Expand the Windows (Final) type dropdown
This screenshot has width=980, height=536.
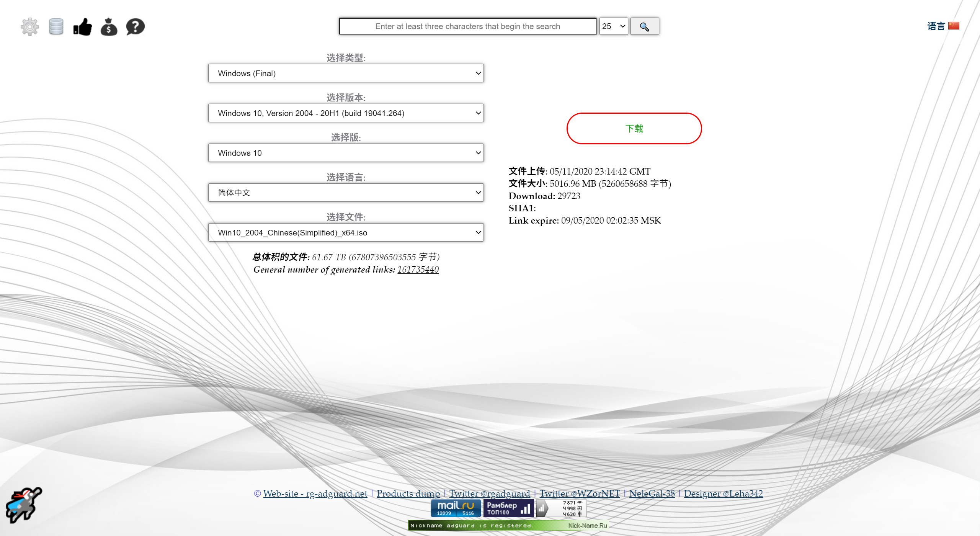click(346, 73)
